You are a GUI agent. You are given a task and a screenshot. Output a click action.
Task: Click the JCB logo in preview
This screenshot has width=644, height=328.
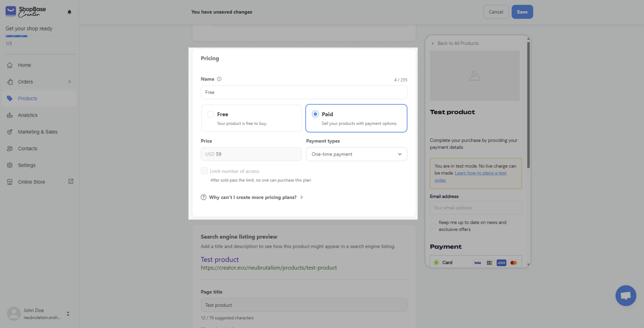coord(489,263)
